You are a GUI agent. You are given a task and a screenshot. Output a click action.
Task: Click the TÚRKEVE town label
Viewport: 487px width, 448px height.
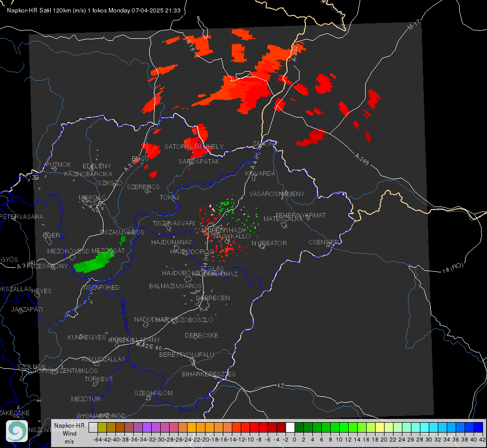point(99,379)
